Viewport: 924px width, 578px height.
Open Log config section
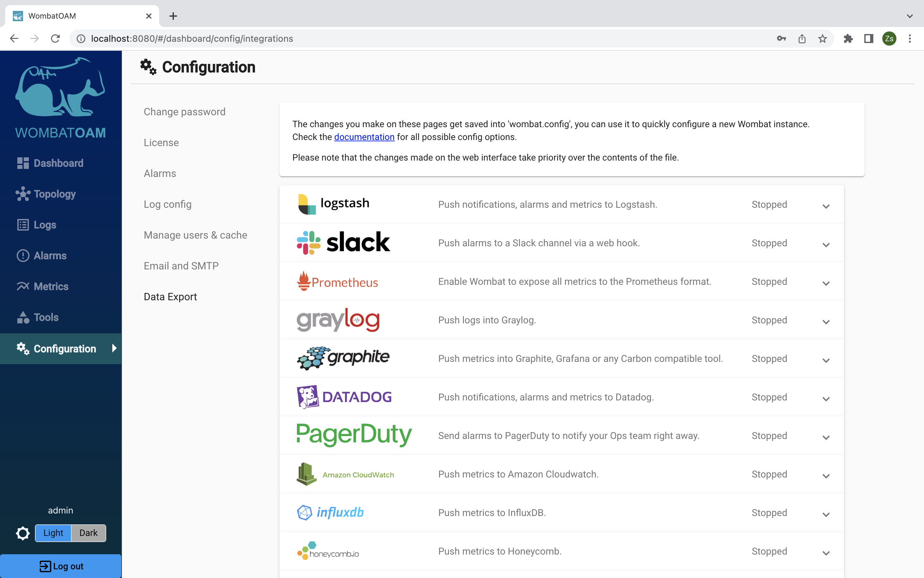[167, 204]
